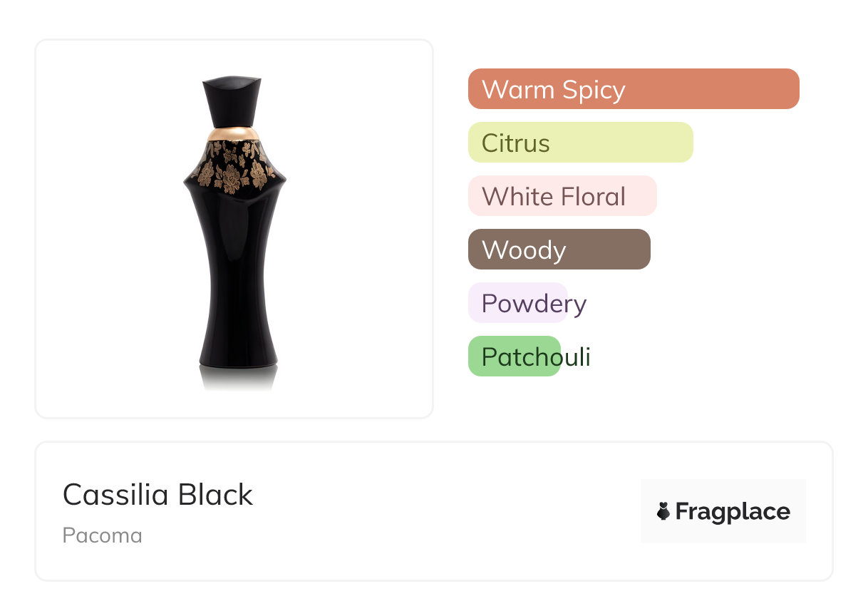868x616 pixels.
Task: Click the Patchouli text label
Action: [x=536, y=357]
